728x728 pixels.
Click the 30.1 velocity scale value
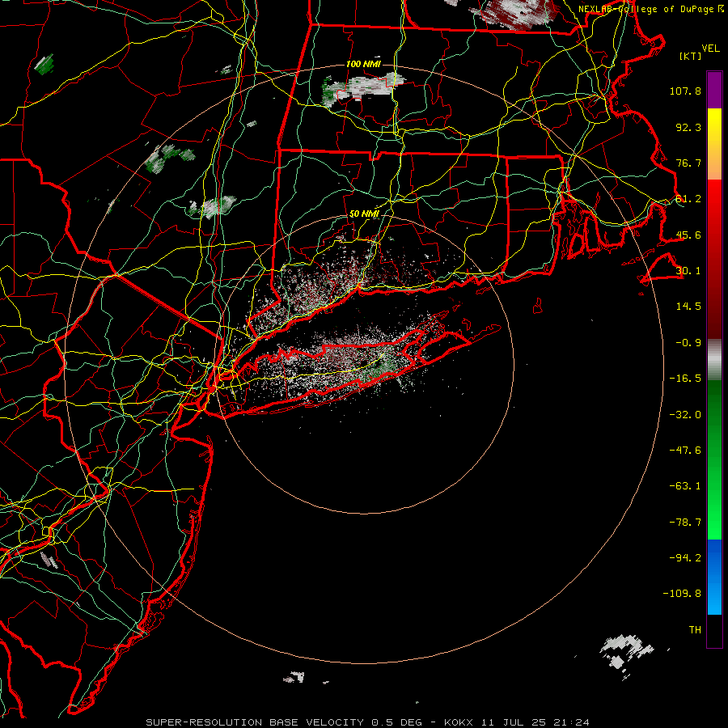[688, 271]
